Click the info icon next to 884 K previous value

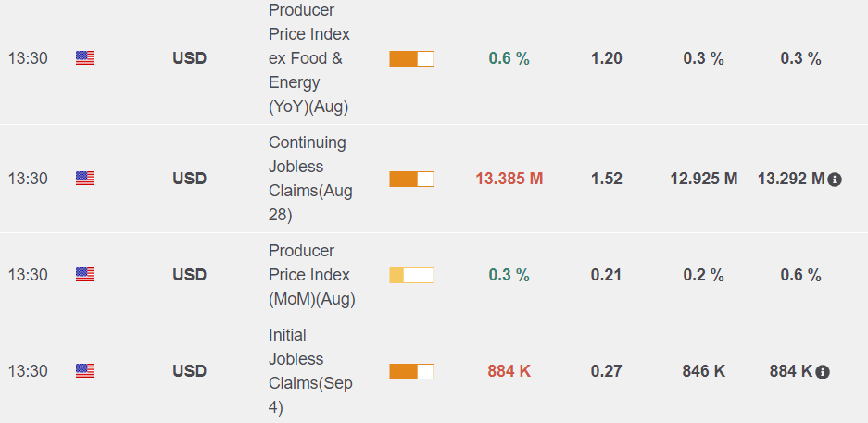pos(823,372)
